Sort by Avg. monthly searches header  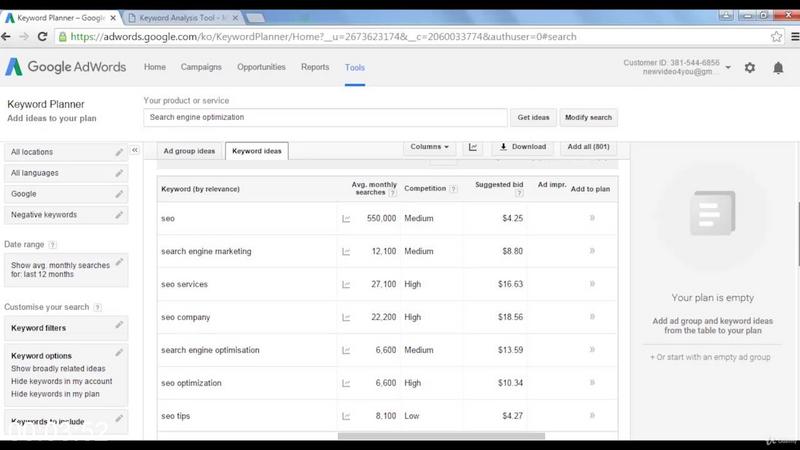coord(374,188)
